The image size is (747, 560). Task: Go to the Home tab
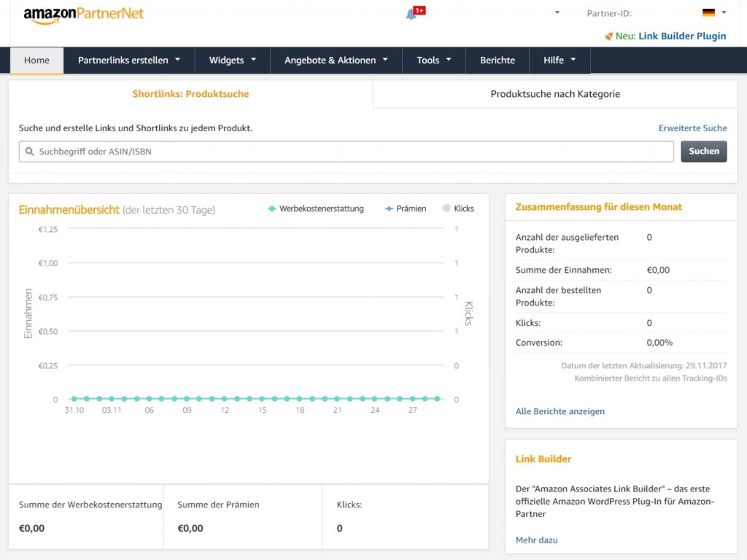coord(36,61)
